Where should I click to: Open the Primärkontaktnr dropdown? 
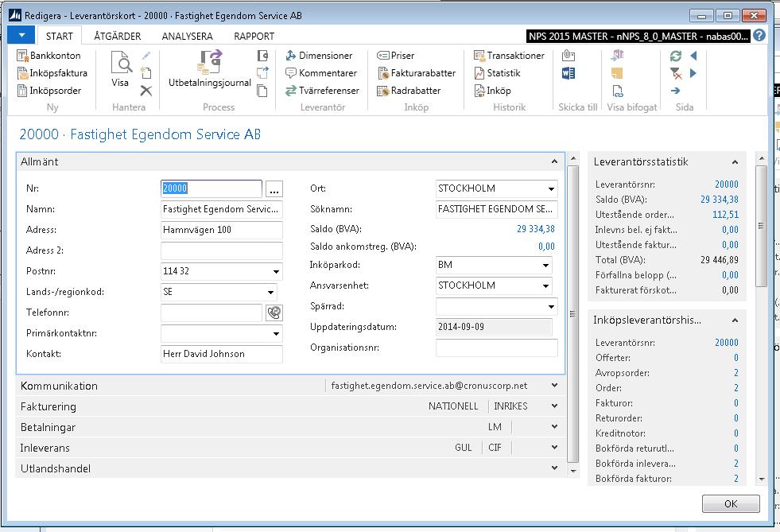[276, 333]
